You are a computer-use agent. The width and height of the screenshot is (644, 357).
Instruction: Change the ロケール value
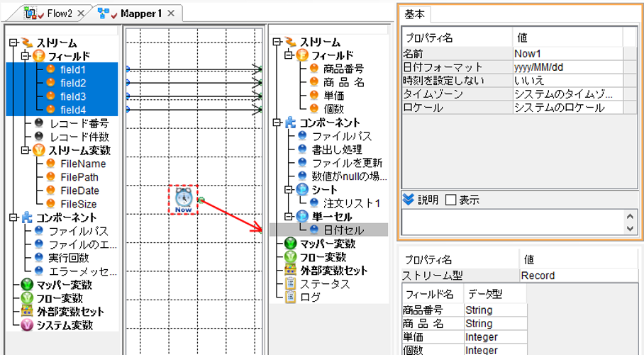click(568, 108)
